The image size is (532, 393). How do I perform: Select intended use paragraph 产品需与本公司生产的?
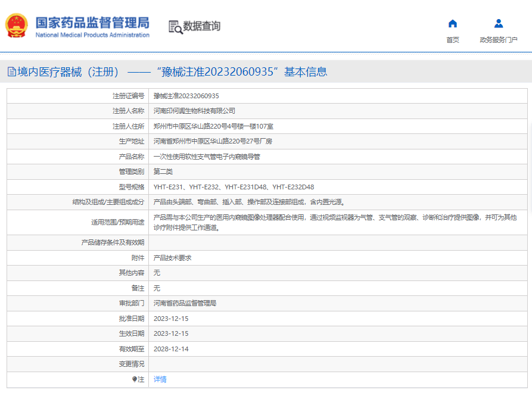(335, 222)
